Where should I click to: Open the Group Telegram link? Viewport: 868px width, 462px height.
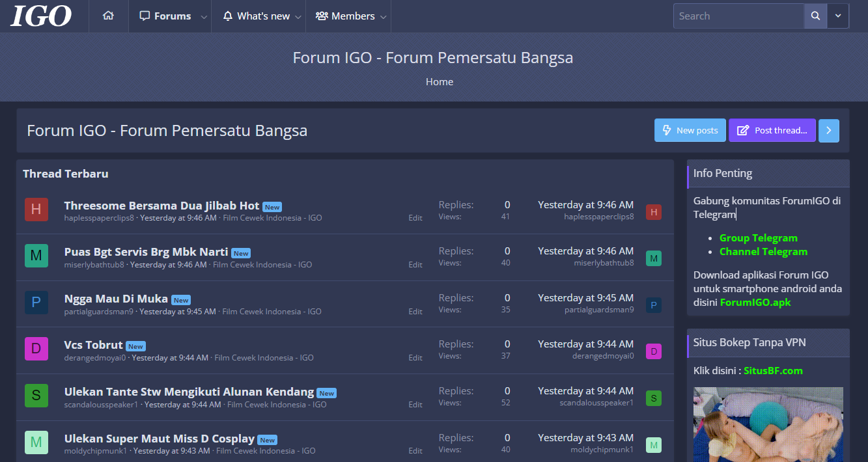coord(759,238)
